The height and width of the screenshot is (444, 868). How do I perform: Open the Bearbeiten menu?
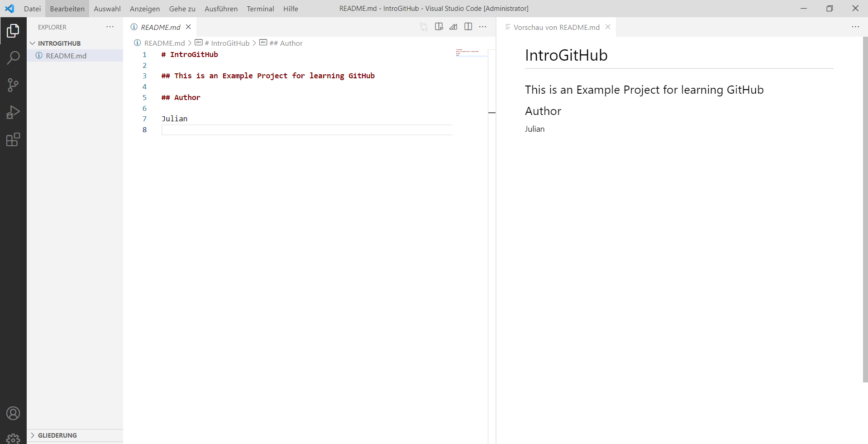tap(67, 9)
